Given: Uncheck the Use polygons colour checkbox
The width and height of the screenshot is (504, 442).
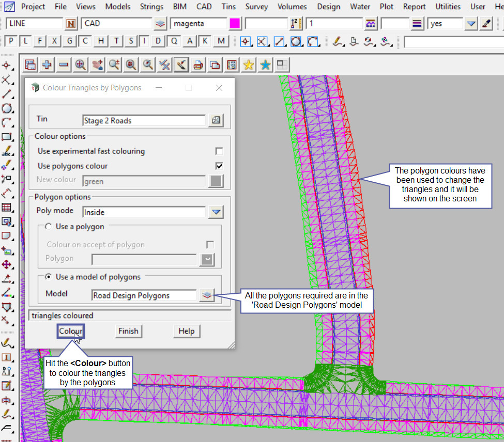Looking at the screenshot, I should (x=219, y=166).
